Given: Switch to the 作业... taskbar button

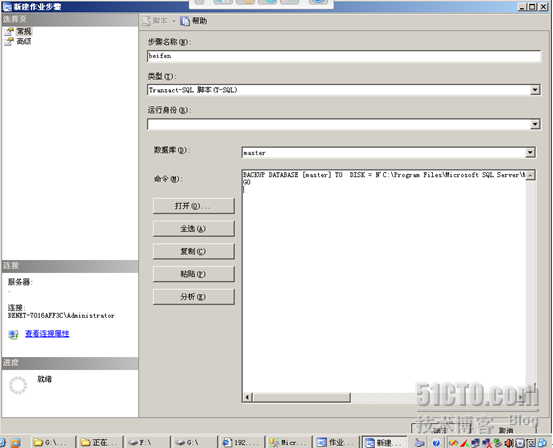Looking at the screenshot, I should coord(336,442).
